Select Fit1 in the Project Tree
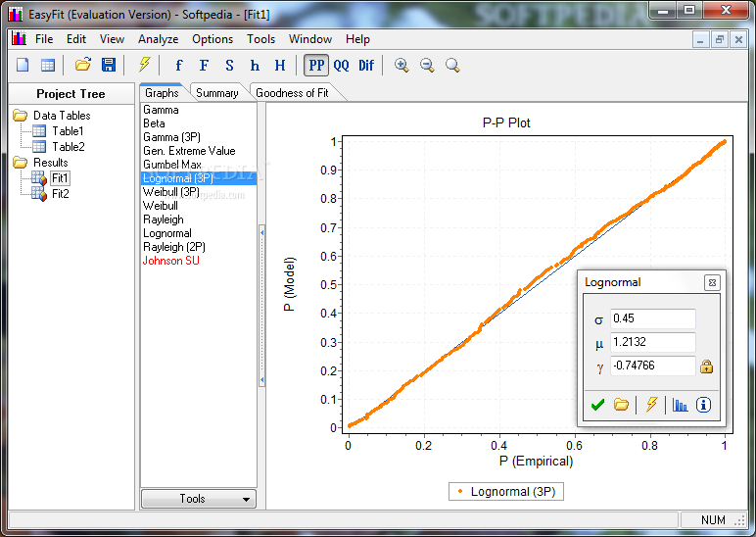756x537 pixels. pos(60,178)
